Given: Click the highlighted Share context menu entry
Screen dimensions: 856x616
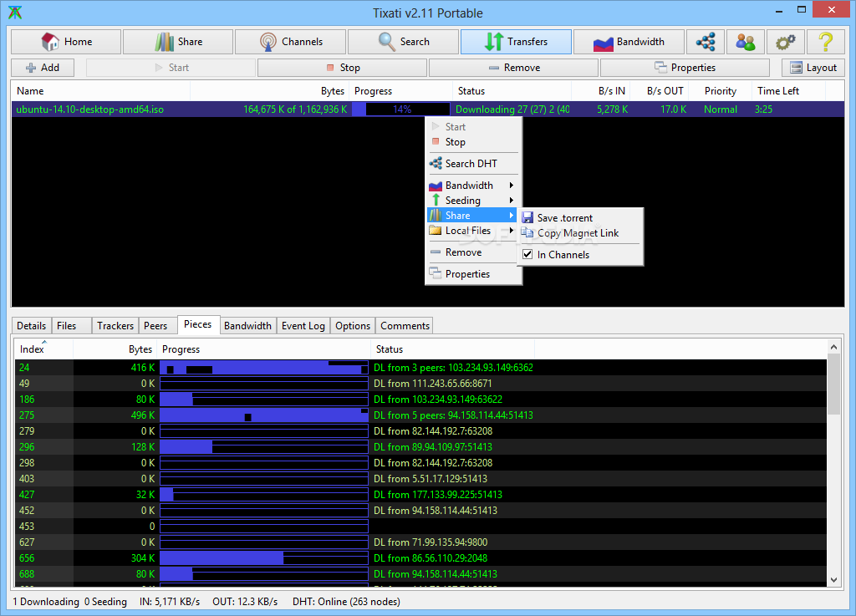Looking at the screenshot, I should [x=473, y=216].
